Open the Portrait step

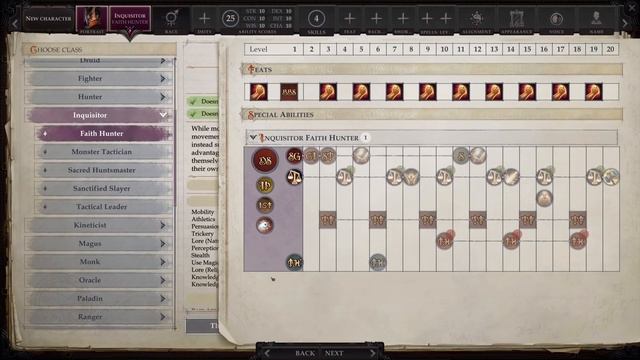(92, 20)
